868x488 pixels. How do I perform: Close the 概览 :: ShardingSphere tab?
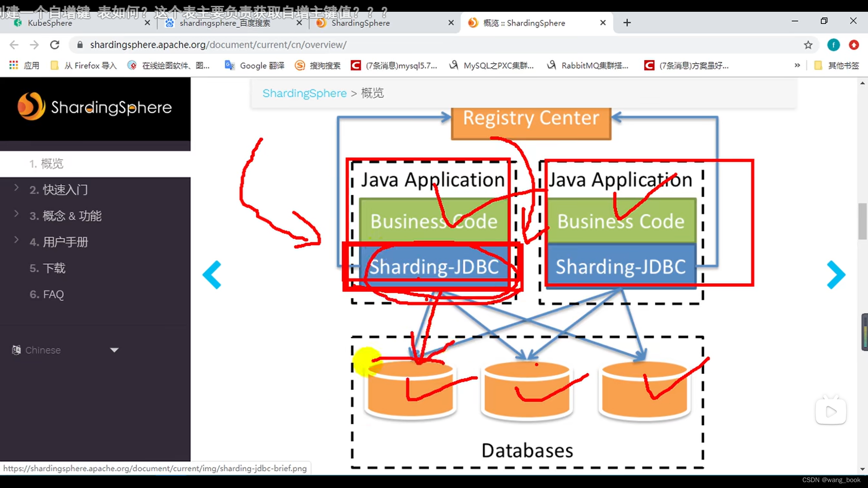[x=603, y=23]
